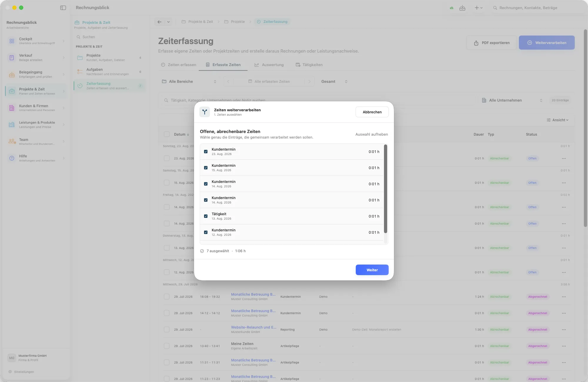Open Hilfe section in sidebar

(x=36, y=158)
